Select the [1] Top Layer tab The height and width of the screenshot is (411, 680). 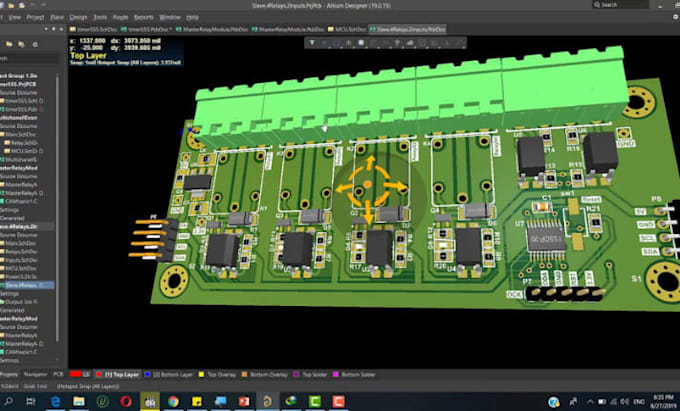click(x=118, y=375)
